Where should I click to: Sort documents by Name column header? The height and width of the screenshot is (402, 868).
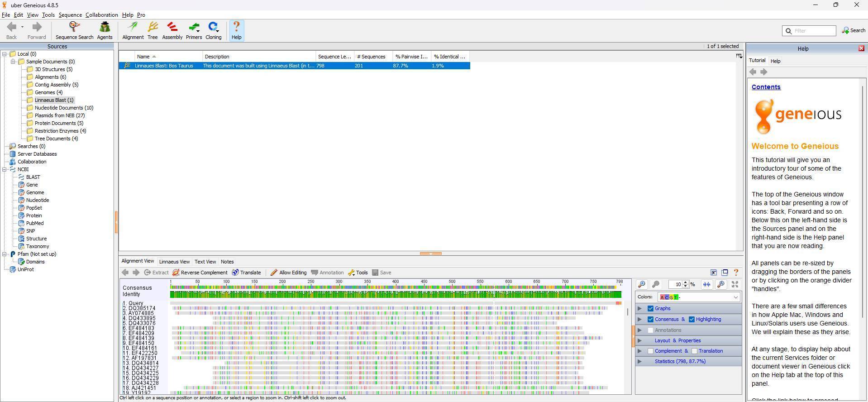168,57
